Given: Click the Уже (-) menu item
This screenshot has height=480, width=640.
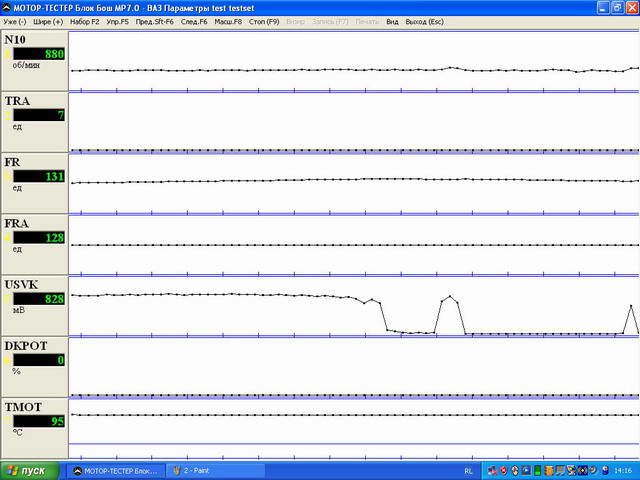Looking at the screenshot, I should 15,22.
